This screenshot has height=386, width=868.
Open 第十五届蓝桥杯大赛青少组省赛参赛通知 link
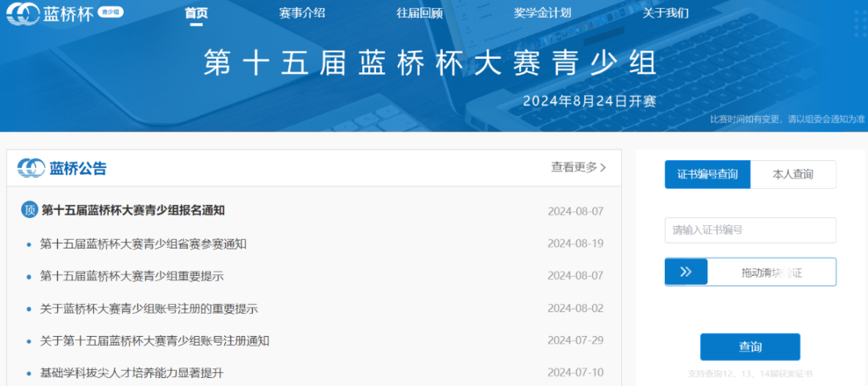pos(143,244)
